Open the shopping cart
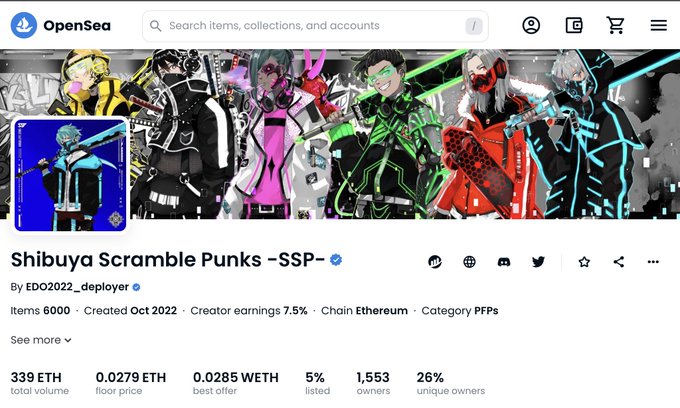The height and width of the screenshot is (408, 680). [615, 26]
